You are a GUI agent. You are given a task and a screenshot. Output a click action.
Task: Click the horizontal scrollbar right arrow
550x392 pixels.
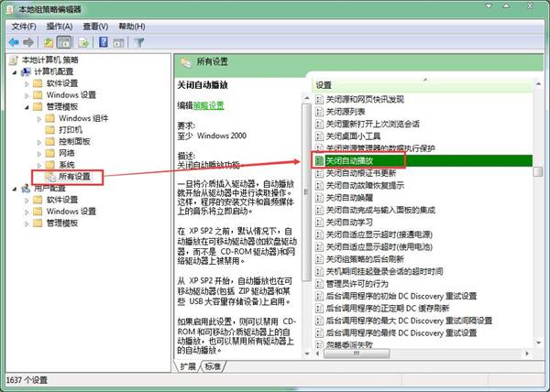click(x=527, y=354)
